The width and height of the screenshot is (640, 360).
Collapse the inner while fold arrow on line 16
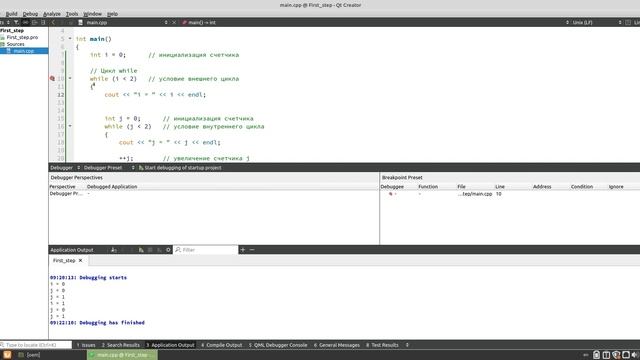point(70,126)
